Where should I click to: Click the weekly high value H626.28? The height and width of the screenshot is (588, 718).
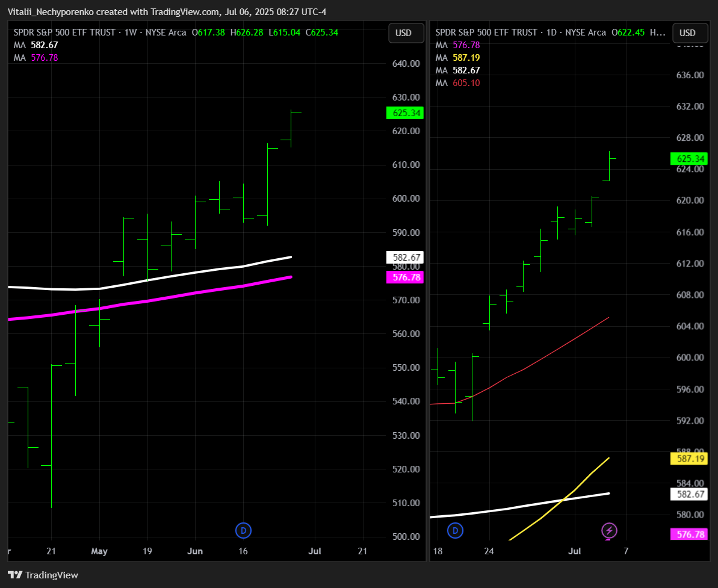pyautogui.click(x=247, y=32)
